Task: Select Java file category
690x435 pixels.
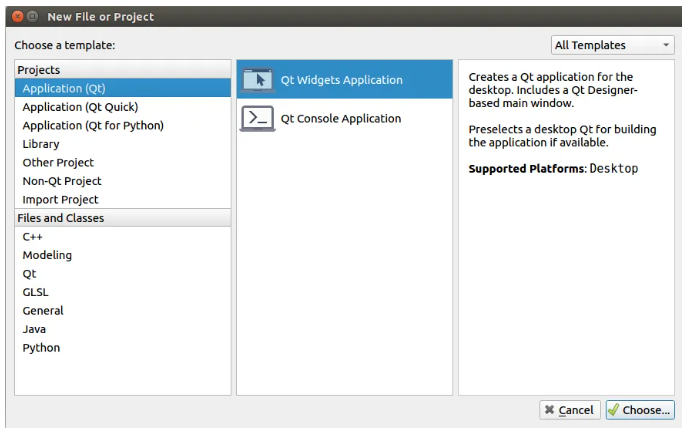Action: pos(123,329)
